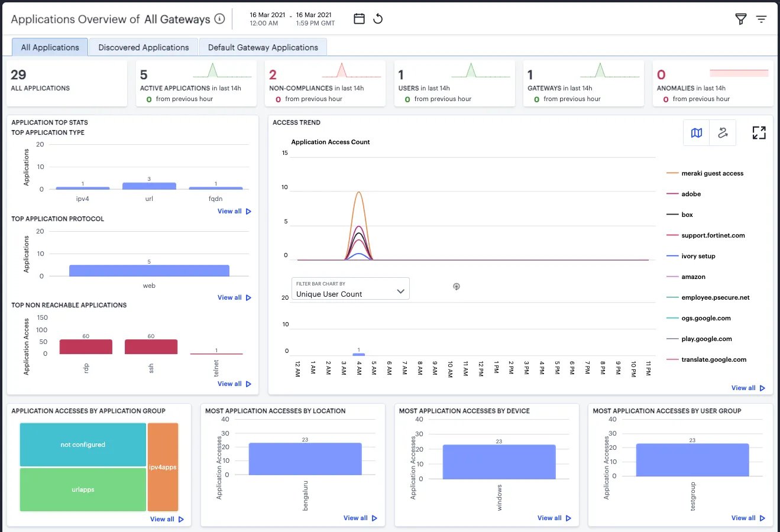Click the green urlapps treemap block
This screenshot has width=780, height=532.
83,489
